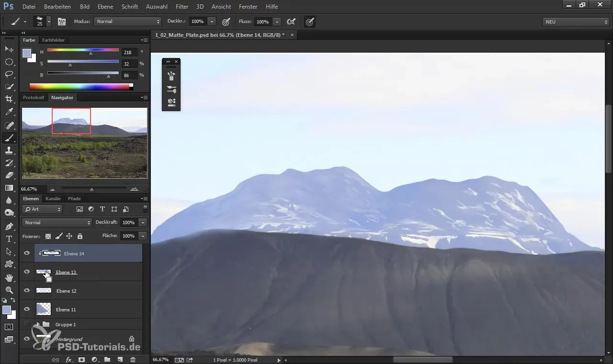
Task: Link the selected layers
Action: 55,359
